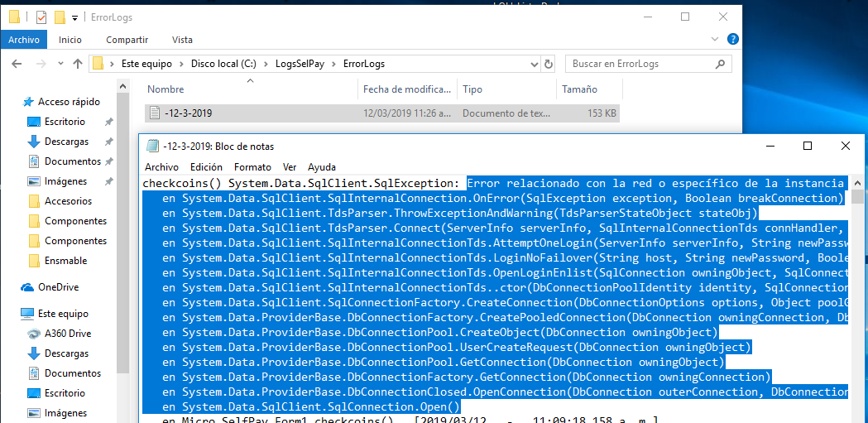The height and width of the screenshot is (423, 868).
Task: Open Documentos under Este equipo
Action: tap(72, 373)
